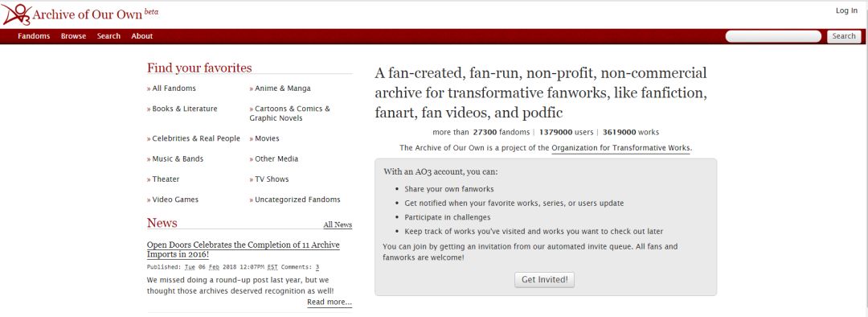Open the Movies category link
The height and width of the screenshot is (317, 868).
tap(267, 138)
